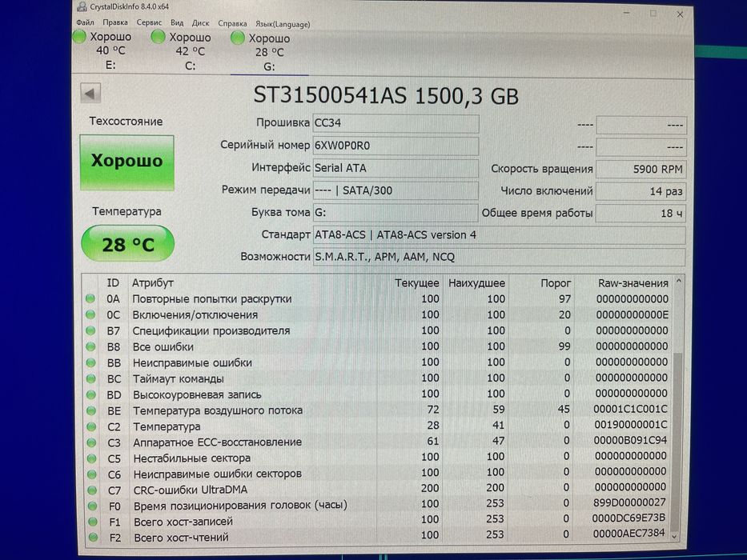This screenshot has width=747, height=560.
Task: Click the ID column header
Action: (113, 283)
